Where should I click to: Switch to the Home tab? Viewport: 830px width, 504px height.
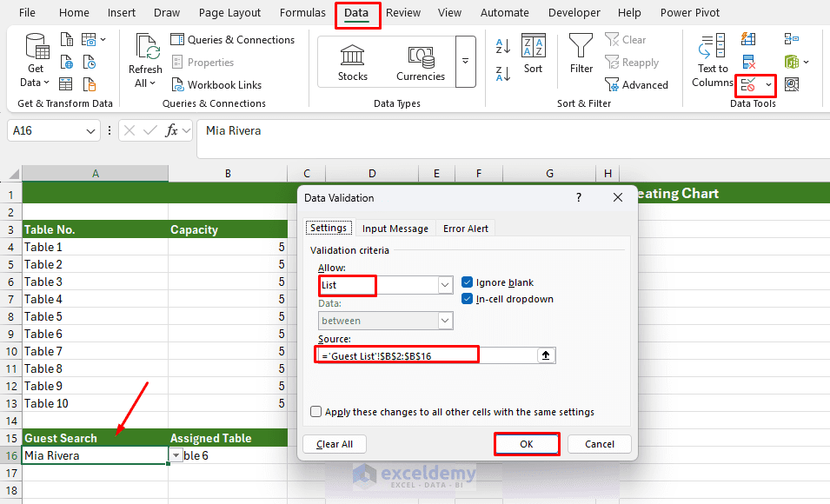(74, 13)
